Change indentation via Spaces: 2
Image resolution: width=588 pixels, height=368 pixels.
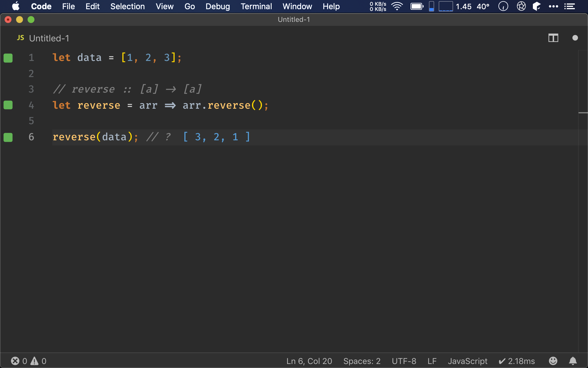tap(362, 361)
